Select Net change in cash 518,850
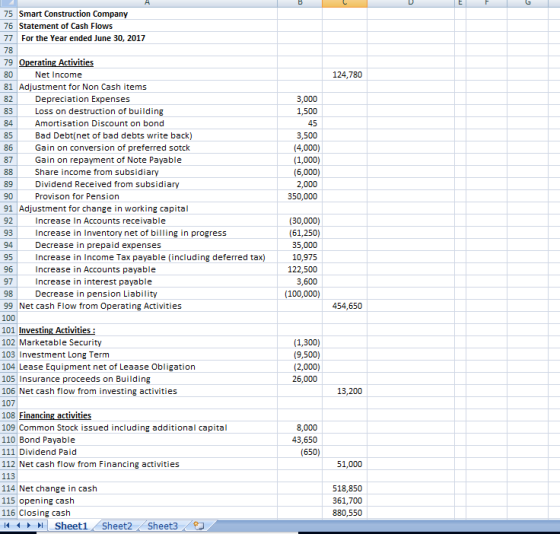The width and height of the screenshot is (560, 534). tap(345, 489)
